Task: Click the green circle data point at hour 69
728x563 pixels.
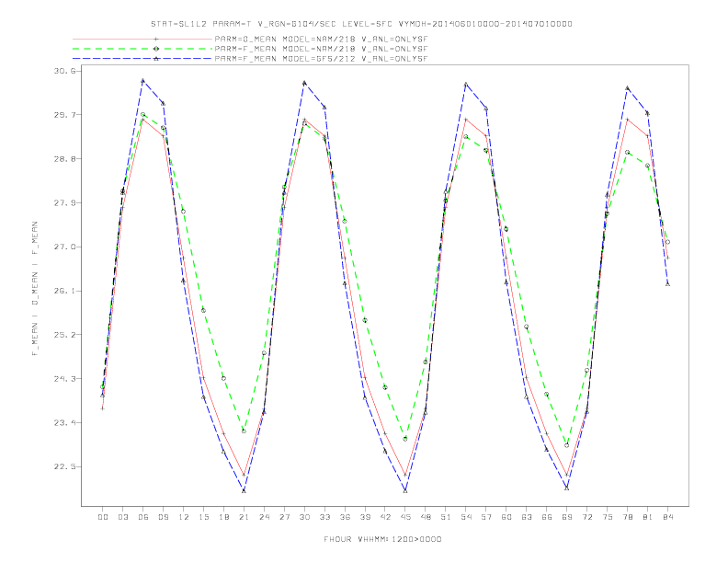Action: tap(566, 445)
